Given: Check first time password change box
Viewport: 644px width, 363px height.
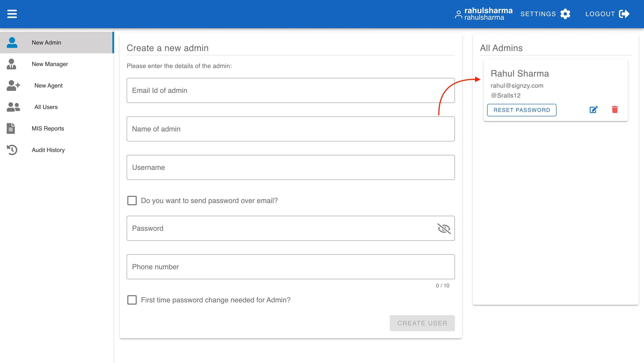Looking at the screenshot, I should coord(132,300).
